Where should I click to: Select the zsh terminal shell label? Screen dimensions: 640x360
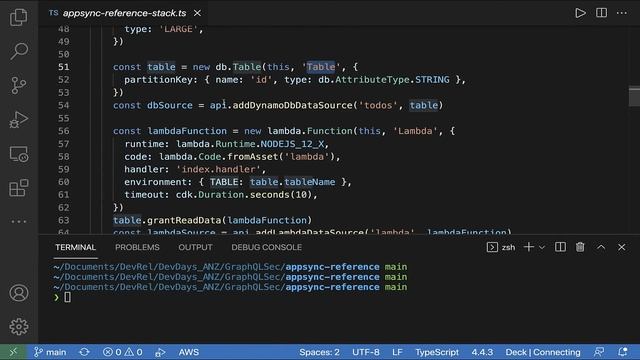[508, 247]
